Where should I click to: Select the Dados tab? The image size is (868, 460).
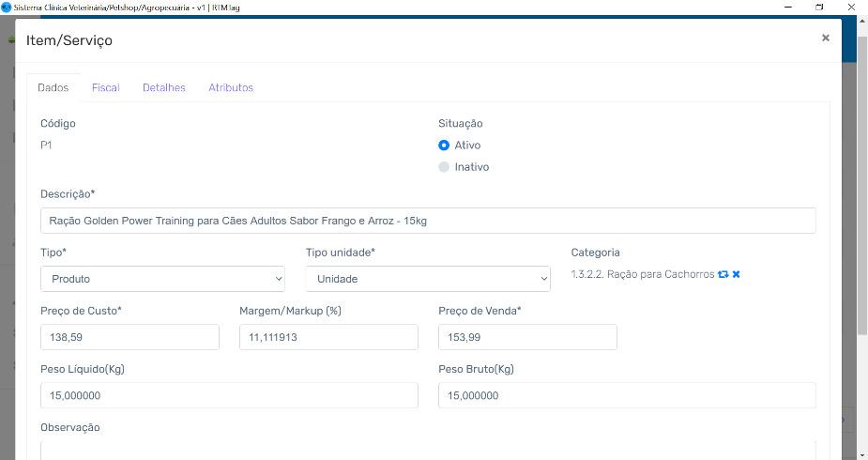tap(53, 87)
